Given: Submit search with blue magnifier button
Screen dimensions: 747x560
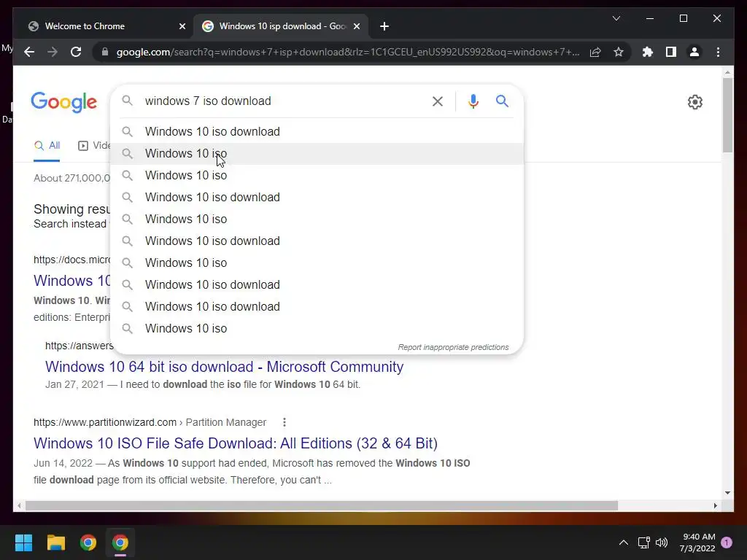Looking at the screenshot, I should pos(502,101).
